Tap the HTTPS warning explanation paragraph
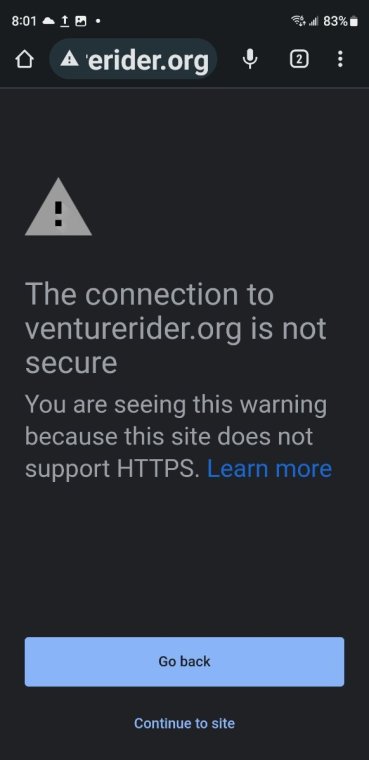 (x=178, y=437)
